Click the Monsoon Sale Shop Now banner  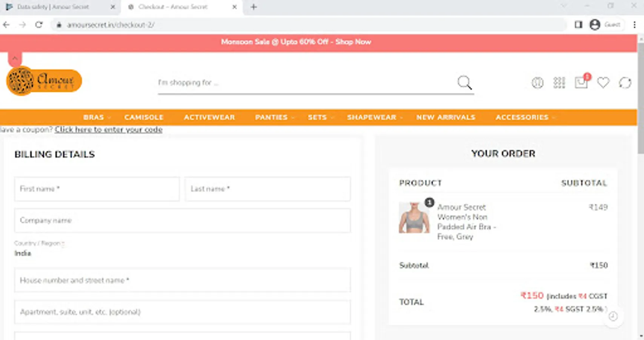point(296,42)
